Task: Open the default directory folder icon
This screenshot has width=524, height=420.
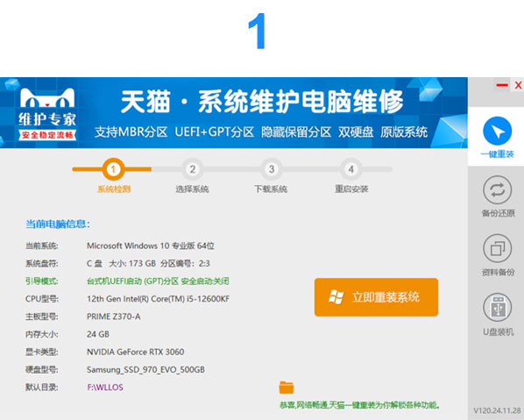Action: tap(287, 388)
